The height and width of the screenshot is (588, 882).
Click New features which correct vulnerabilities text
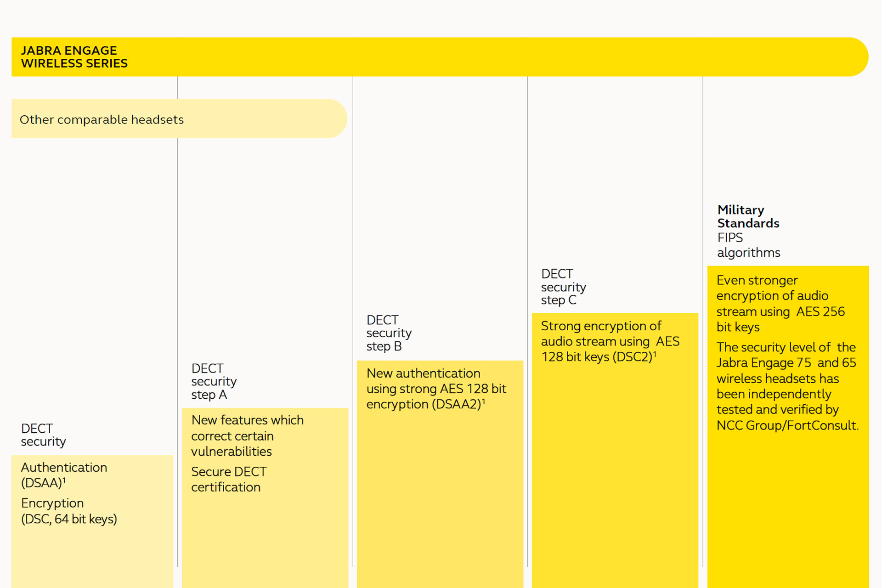(247, 435)
